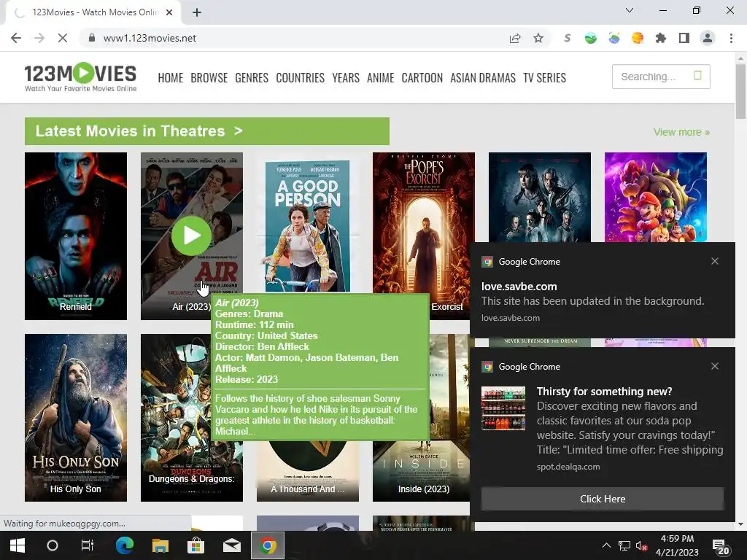Click the blue-green globe extension icon
The image size is (747, 560).
[614, 38]
